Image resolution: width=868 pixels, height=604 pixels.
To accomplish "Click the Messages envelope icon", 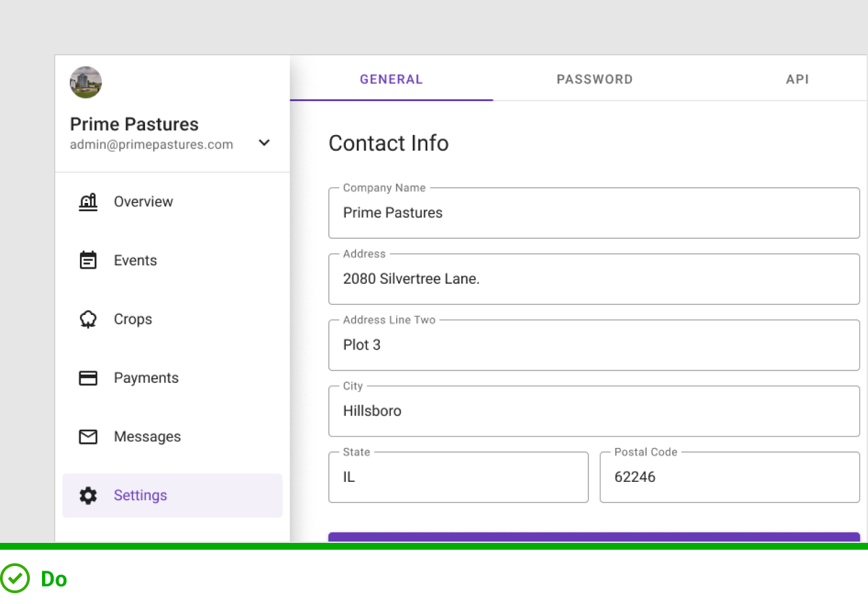I will coord(88,437).
